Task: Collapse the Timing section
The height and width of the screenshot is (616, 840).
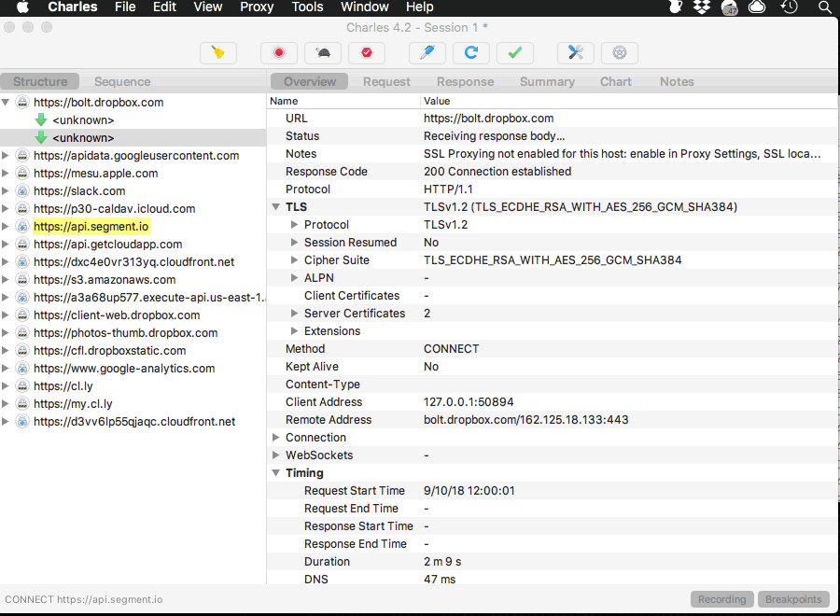Action: [276, 473]
